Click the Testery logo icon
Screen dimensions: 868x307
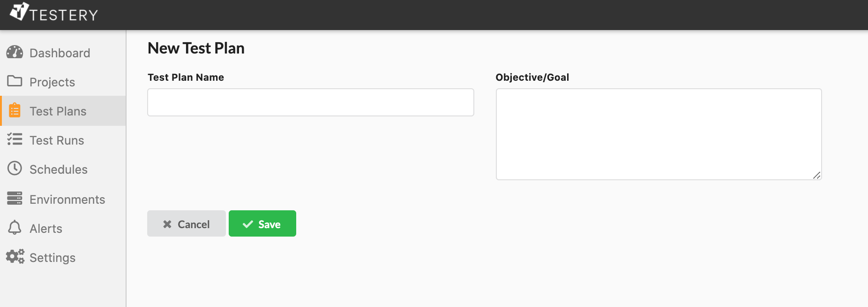tap(19, 11)
